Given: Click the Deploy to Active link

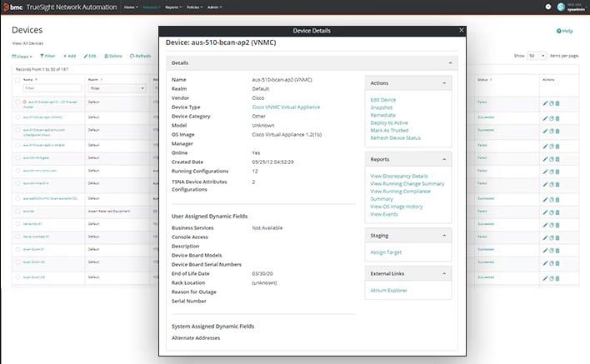Looking at the screenshot, I should 389,122.
